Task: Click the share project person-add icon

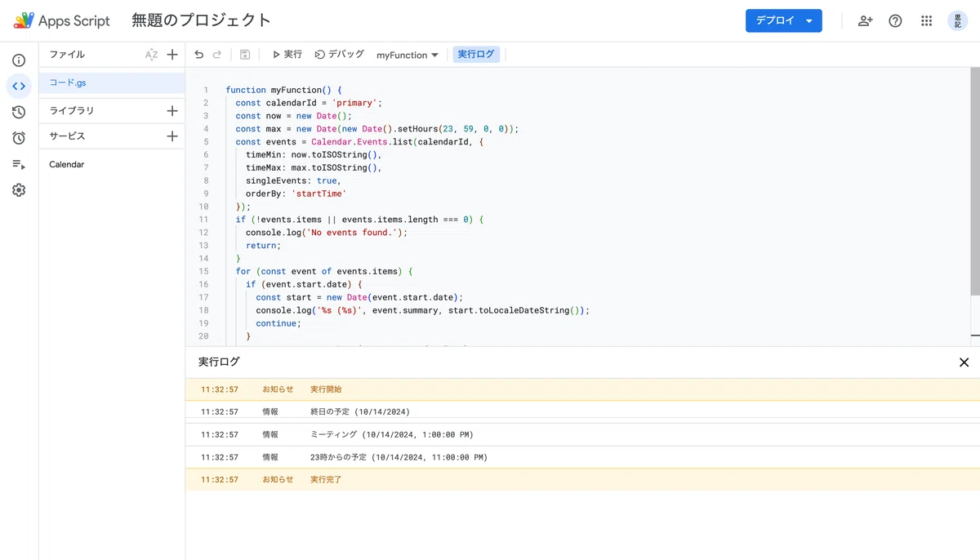Action: 865,21
